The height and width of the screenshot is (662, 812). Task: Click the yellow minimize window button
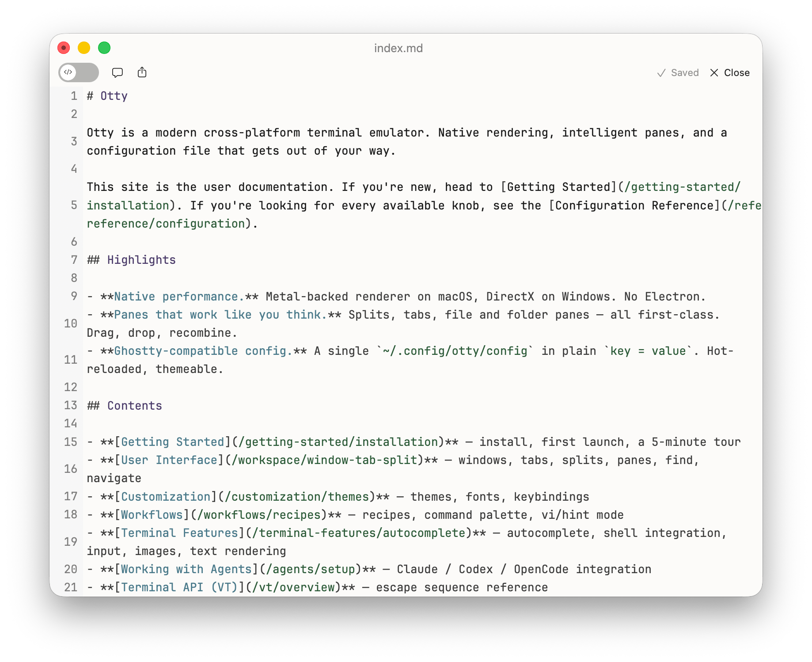(84, 48)
